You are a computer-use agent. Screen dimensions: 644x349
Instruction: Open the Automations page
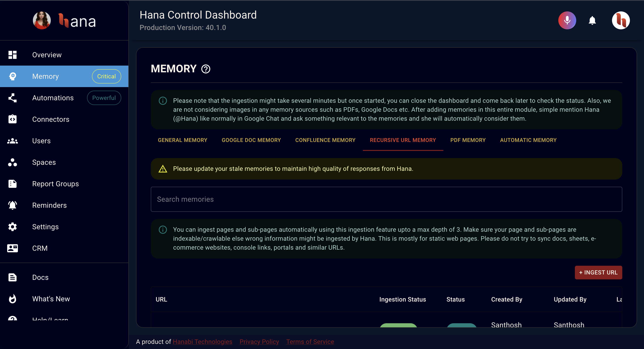pyautogui.click(x=64, y=98)
